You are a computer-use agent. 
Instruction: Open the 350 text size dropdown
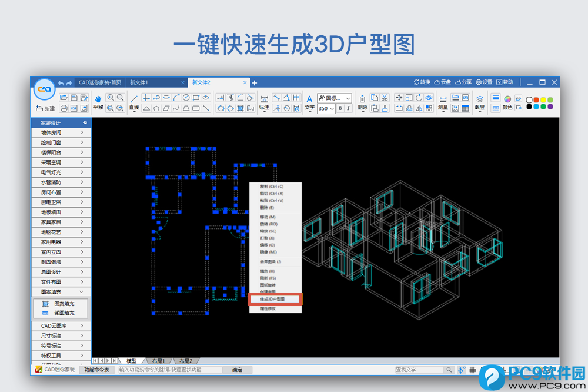click(x=326, y=108)
